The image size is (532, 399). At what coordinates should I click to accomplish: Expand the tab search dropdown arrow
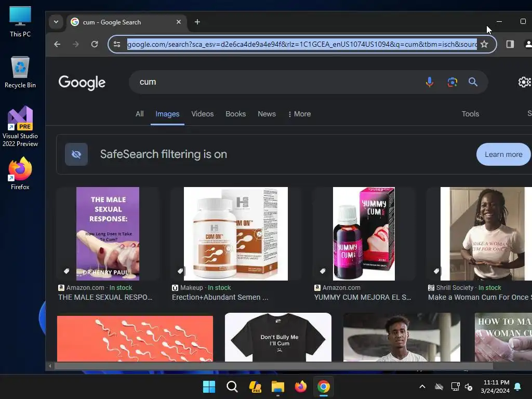coord(56,22)
